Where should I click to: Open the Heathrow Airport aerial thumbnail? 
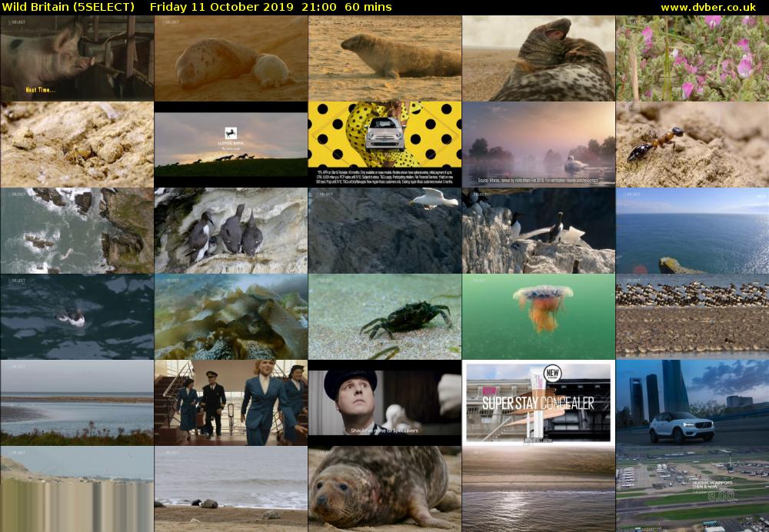tap(692, 489)
